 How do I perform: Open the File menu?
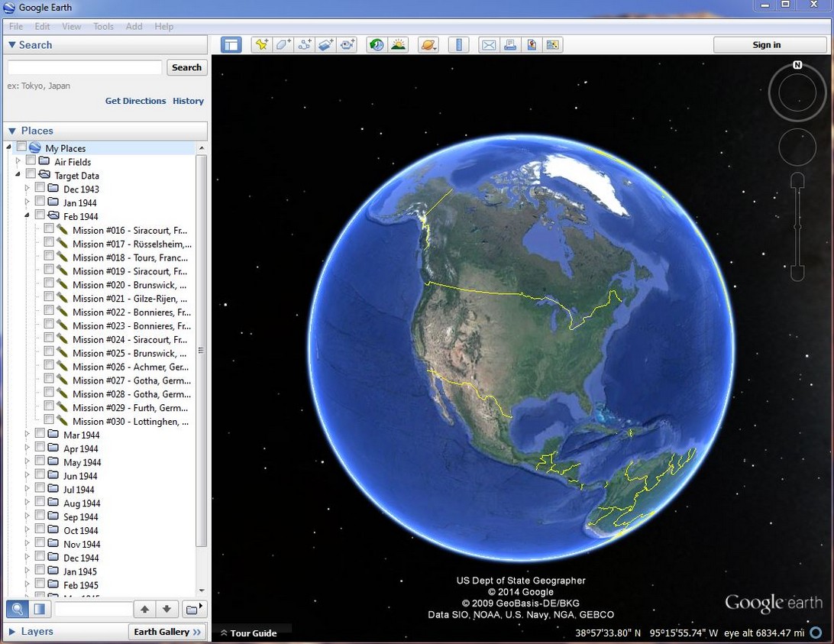click(x=16, y=27)
